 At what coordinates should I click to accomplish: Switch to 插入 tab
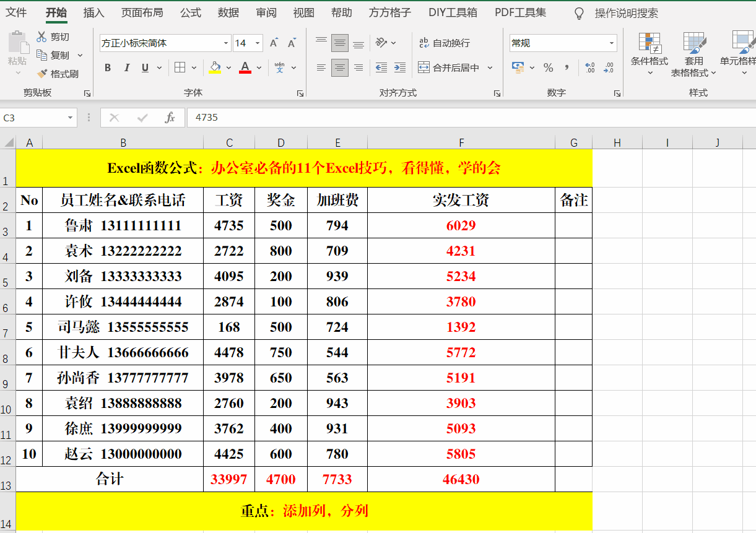pyautogui.click(x=93, y=12)
